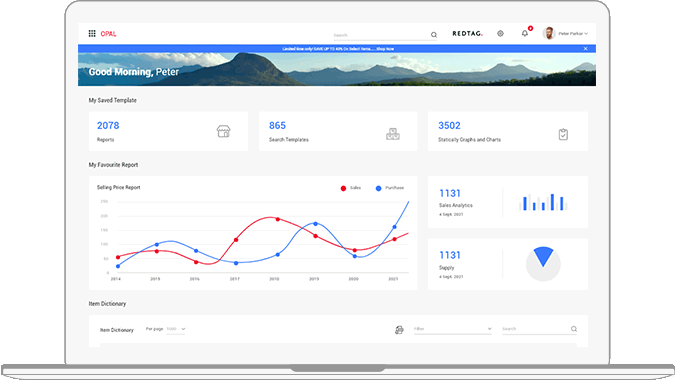Screen dimensions: 675x380
Task: Open the Per page dropdown
Action: 176,329
